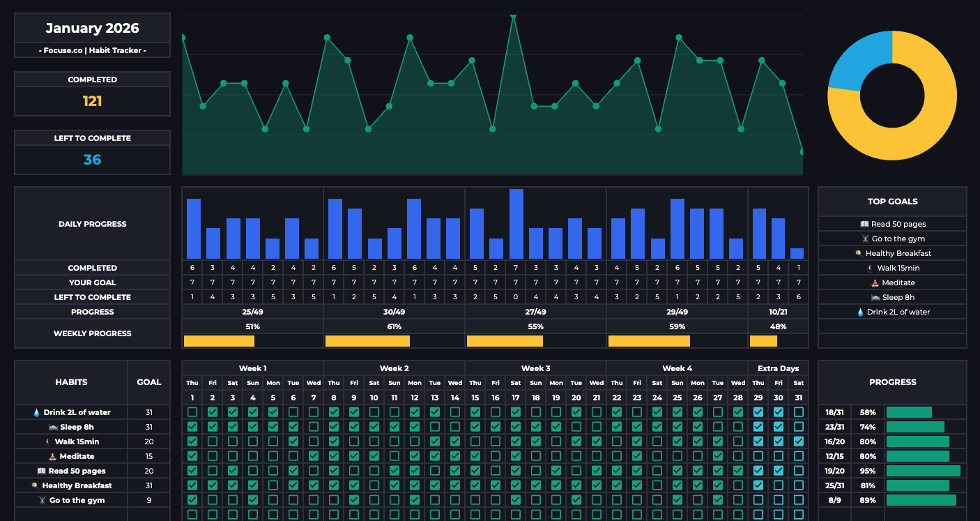This screenshot has width=980, height=521.
Task: Click the water drop icon in Top Goals
Action: pos(860,312)
